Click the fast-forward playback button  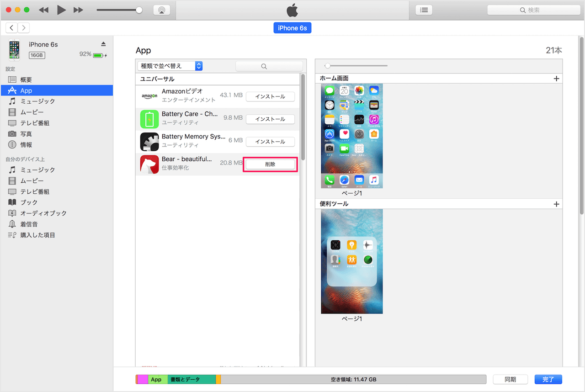79,10
